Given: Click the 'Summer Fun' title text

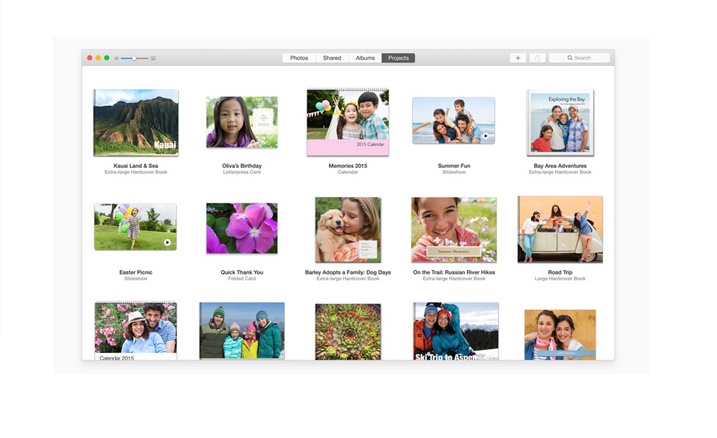Looking at the screenshot, I should (x=454, y=166).
